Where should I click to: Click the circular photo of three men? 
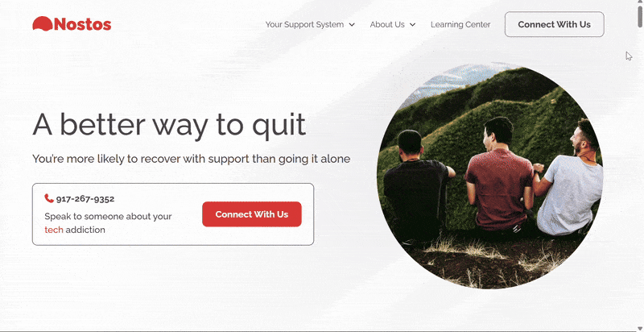pos(489,176)
